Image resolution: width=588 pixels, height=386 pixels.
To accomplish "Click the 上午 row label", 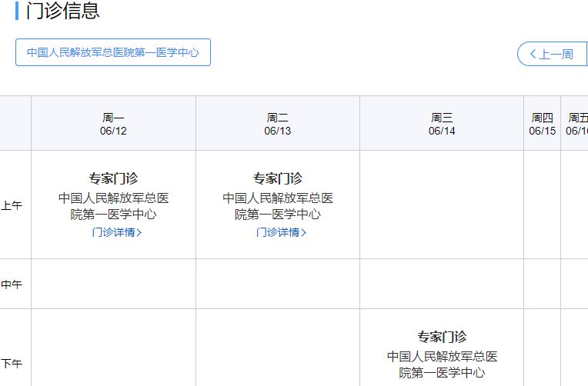I will click(x=12, y=205).
